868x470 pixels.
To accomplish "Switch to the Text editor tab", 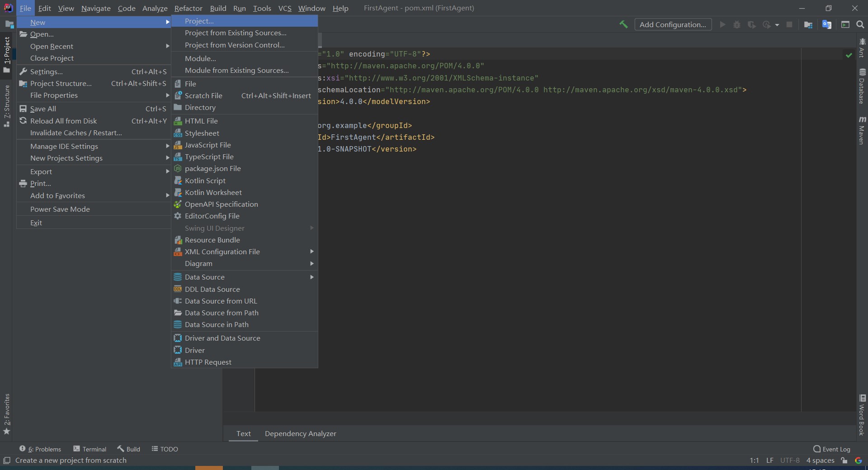I will coord(243,433).
